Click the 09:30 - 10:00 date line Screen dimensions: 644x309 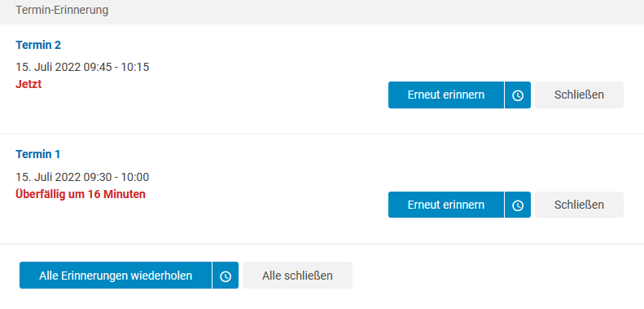coord(82,178)
